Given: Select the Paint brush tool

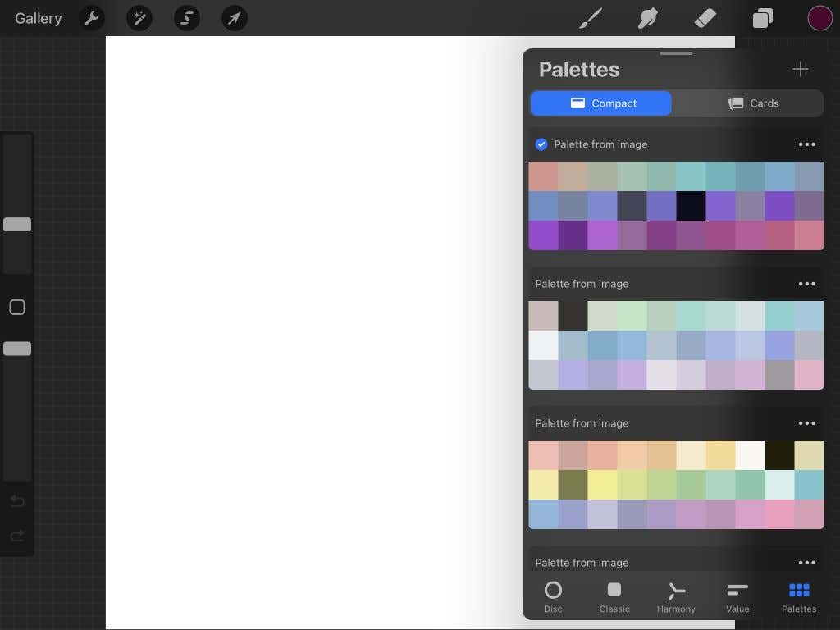Looking at the screenshot, I should tap(591, 18).
